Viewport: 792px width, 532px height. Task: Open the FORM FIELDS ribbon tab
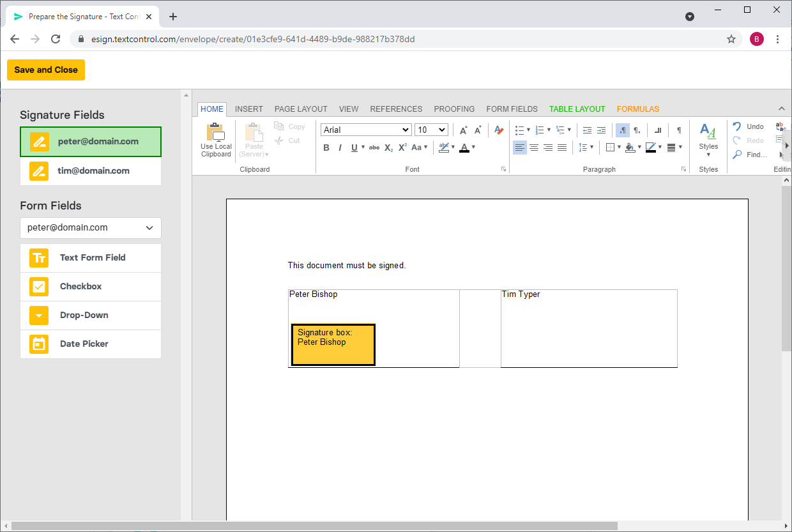[x=512, y=109]
